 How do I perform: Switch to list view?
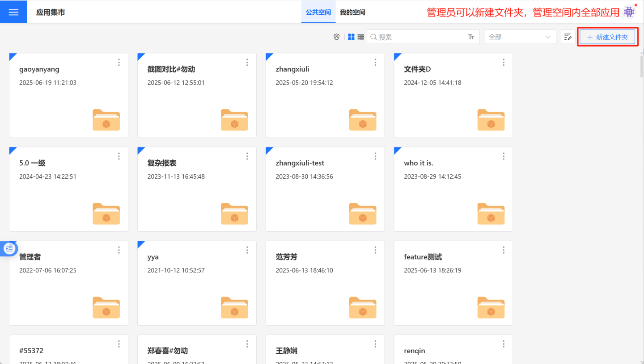[360, 37]
